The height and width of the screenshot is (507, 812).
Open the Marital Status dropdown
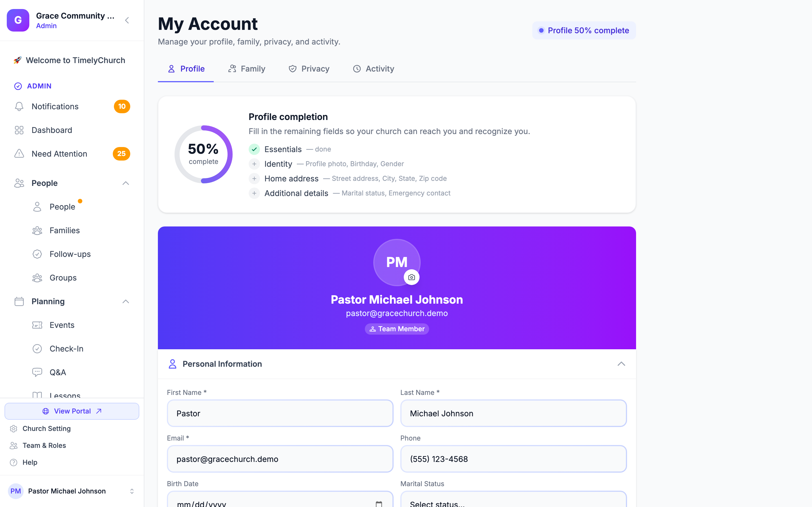[x=513, y=500]
